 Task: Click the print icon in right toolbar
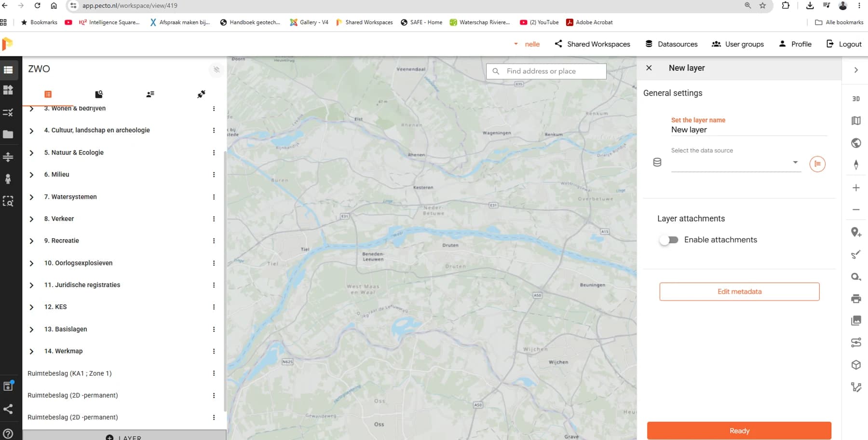click(856, 299)
